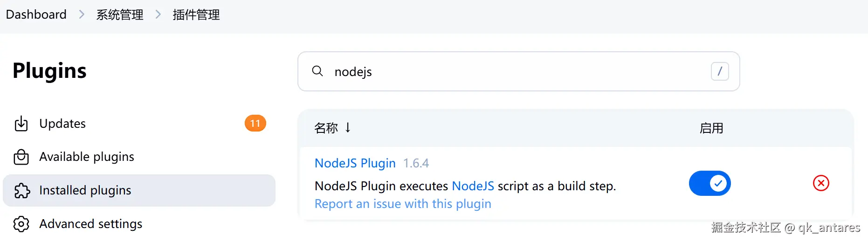Click chevron after 系统管理 breadcrumb

pyautogui.click(x=158, y=14)
